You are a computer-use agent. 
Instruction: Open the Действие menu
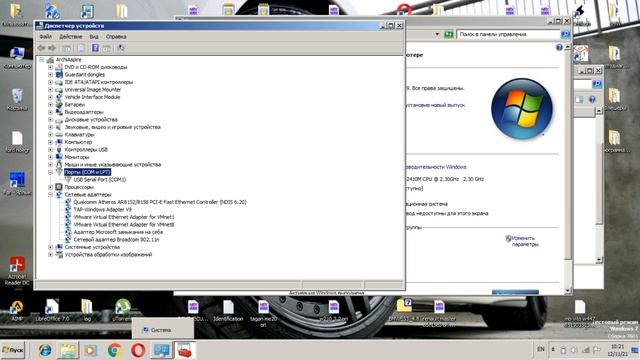click(x=71, y=36)
